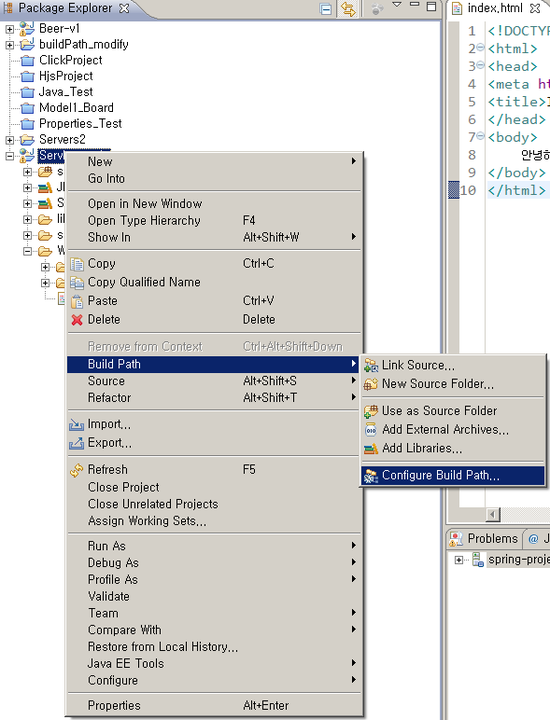The height and width of the screenshot is (720, 550).
Task: Select Model1_Board project
Action: tap(76, 107)
